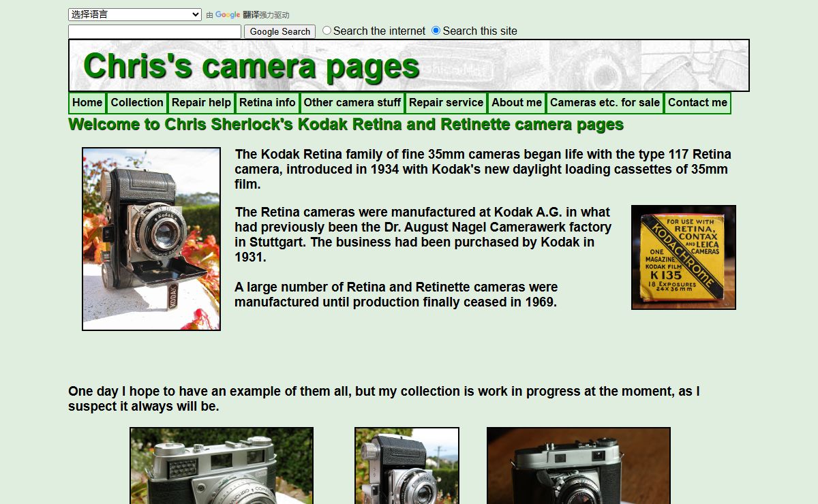This screenshot has width=818, height=504.
Task: Open the Repair help menu
Action: tap(201, 103)
